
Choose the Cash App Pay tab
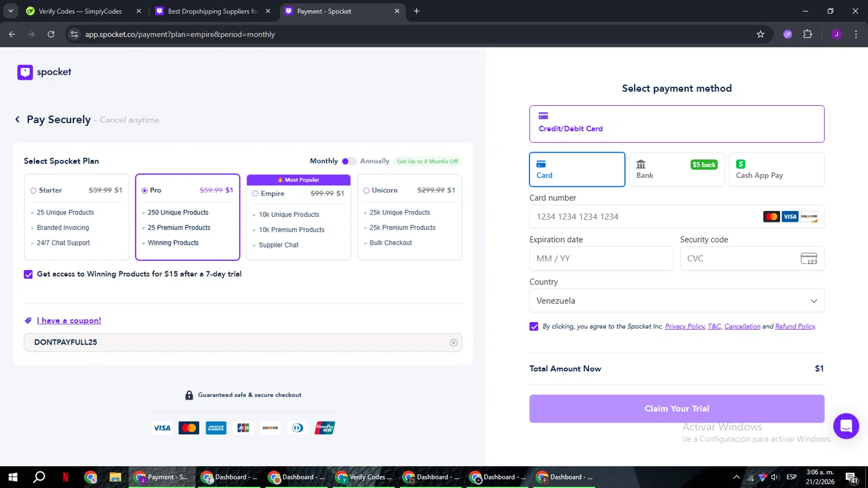point(777,169)
